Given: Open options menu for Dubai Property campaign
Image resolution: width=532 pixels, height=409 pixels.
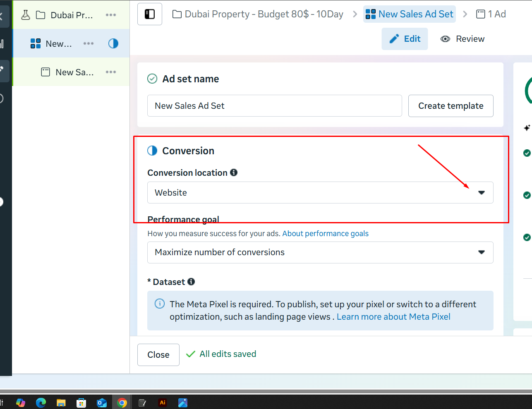Looking at the screenshot, I should click(111, 15).
